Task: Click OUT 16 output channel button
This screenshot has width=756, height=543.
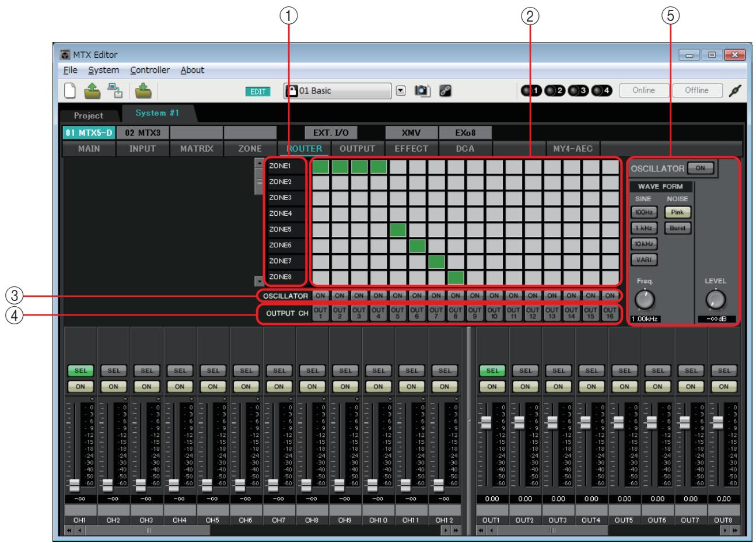Action: click(x=610, y=314)
